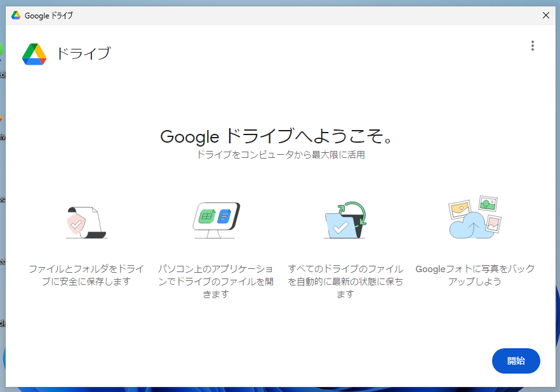Click text すべてのドライブのファイルを自動的に最新の状態に保ちます

coord(345,281)
